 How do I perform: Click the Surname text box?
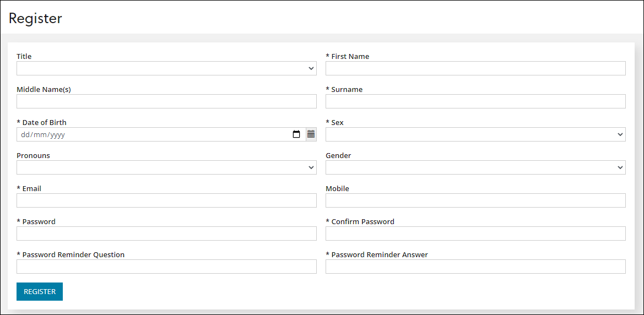point(475,101)
